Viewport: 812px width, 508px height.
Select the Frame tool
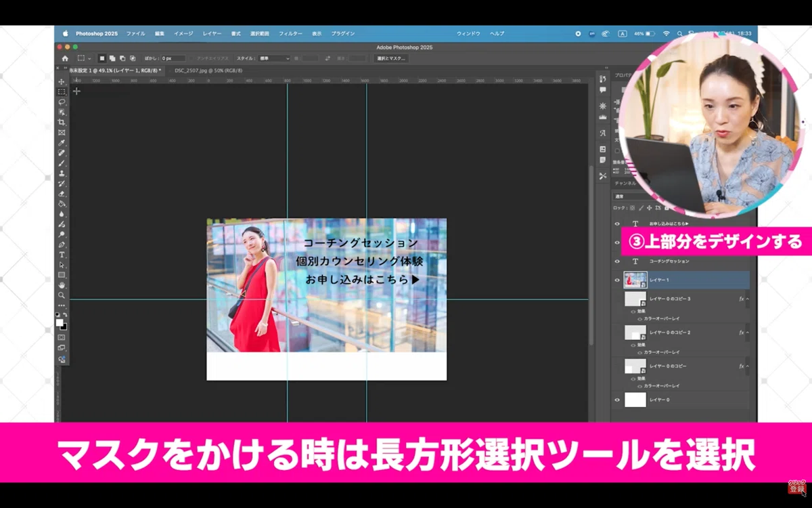[62, 132]
